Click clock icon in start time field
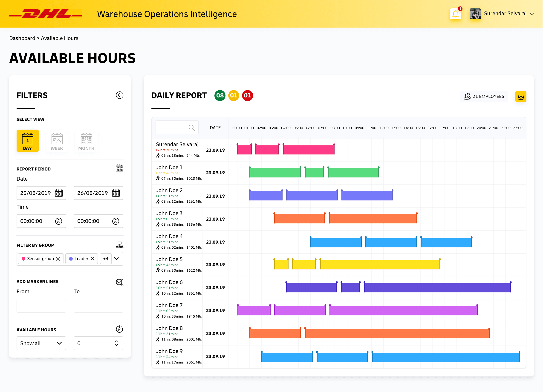The height and width of the screenshot is (392, 543). pyautogui.click(x=59, y=221)
